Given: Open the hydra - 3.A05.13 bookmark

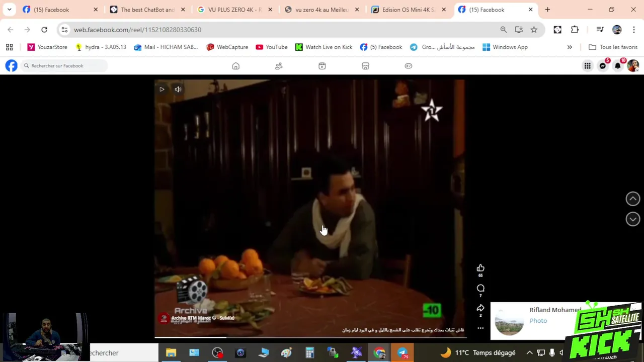Looking at the screenshot, I should pyautogui.click(x=101, y=47).
